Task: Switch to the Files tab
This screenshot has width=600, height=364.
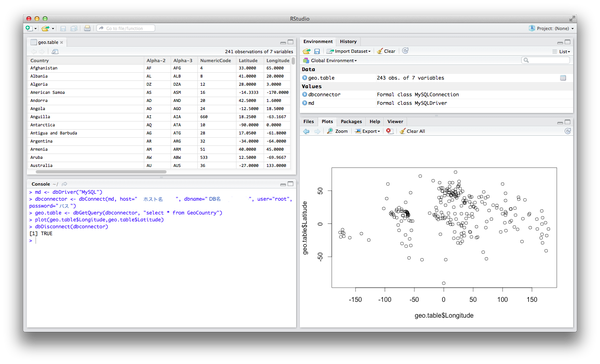Action: (x=308, y=121)
